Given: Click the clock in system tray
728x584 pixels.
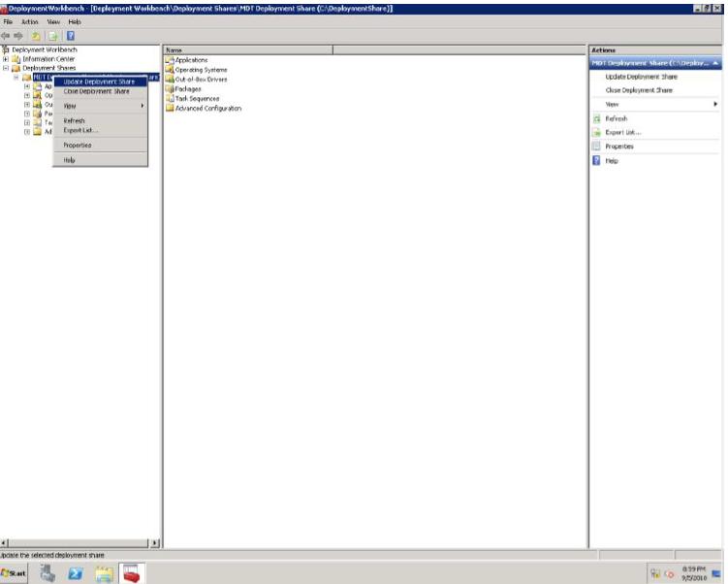Looking at the screenshot, I should 694,573.
